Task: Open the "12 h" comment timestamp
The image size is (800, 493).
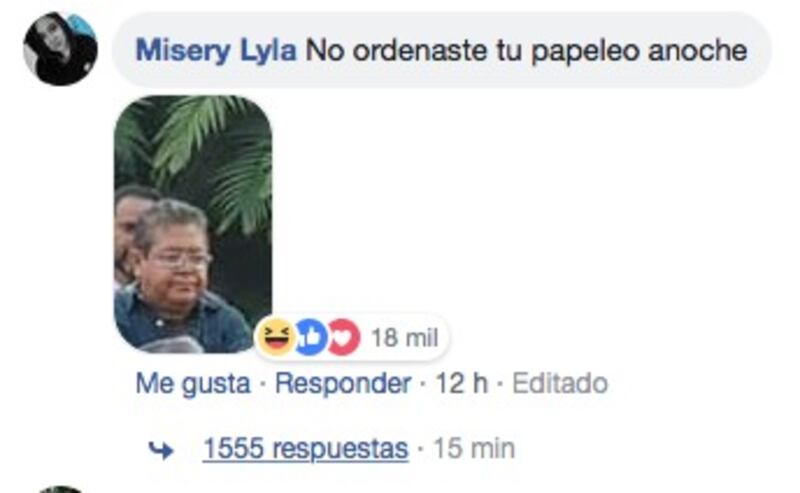Action: (461, 383)
